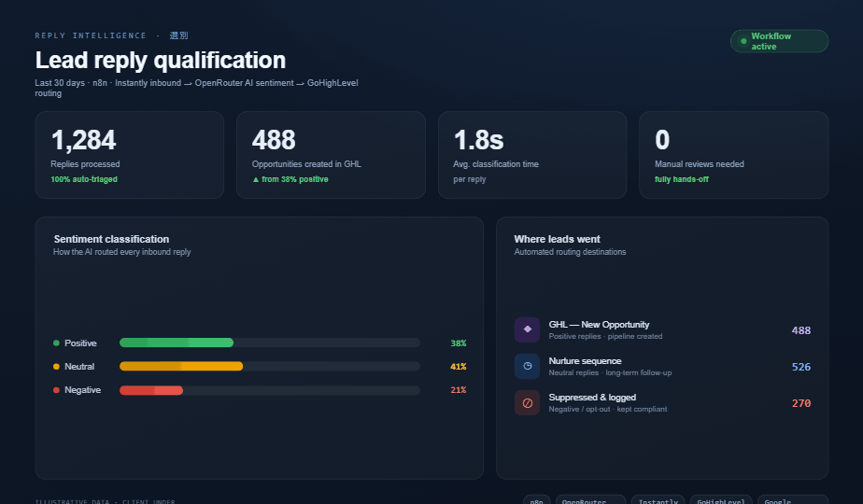Click the Lead reply qualification heading
Screen dimensions: 863x504
pyautogui.click(x=160, y=60)
